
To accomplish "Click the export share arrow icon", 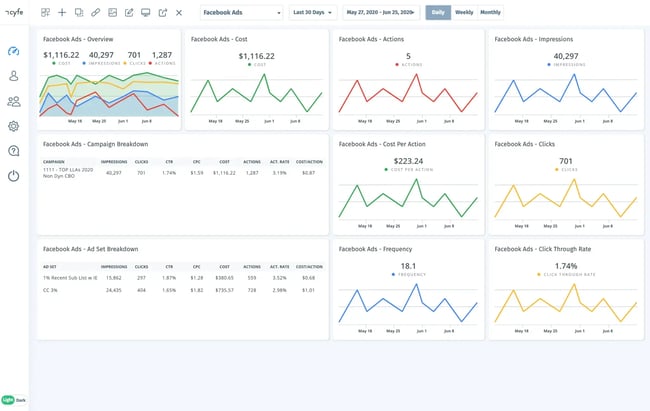I will coord(162,13).
